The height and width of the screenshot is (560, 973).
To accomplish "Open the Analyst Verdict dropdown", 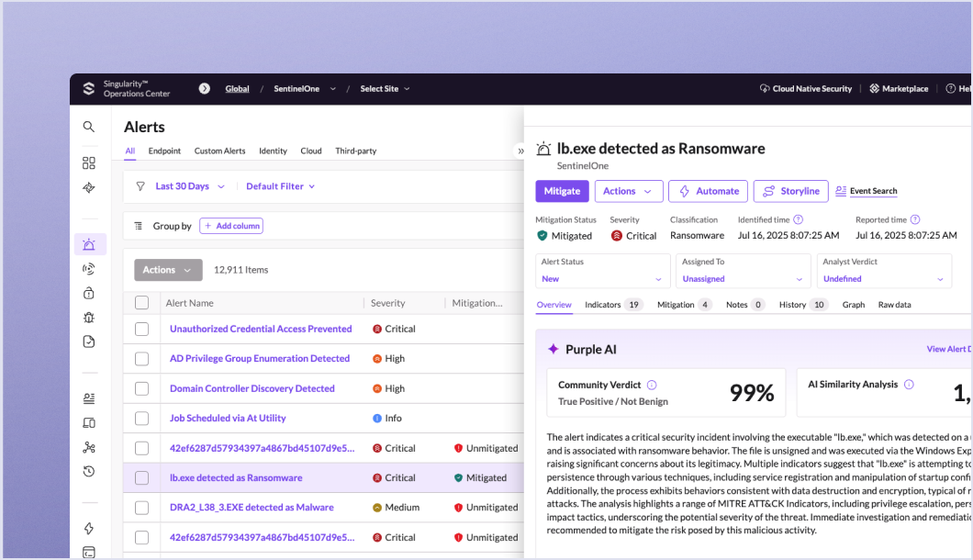I will pyautogui.click(x=883, y=272).
